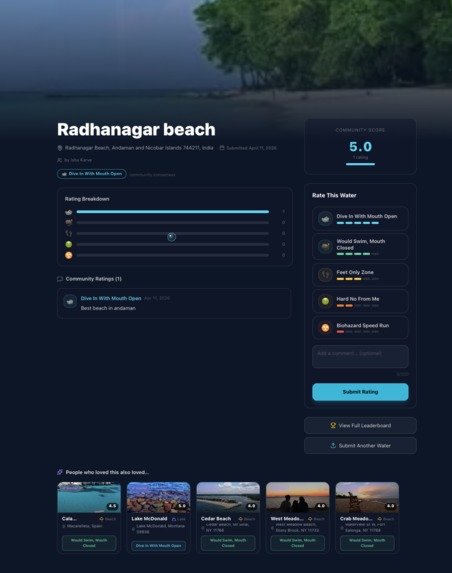452x573 pixels.
Task: Select Biohazard Speed Run rating option
Action: 360,328
